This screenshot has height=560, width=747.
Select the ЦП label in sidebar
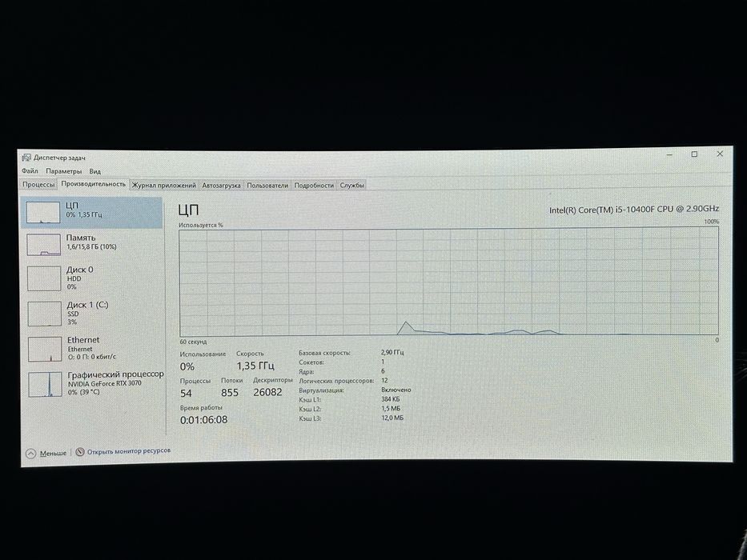point(72,206)
